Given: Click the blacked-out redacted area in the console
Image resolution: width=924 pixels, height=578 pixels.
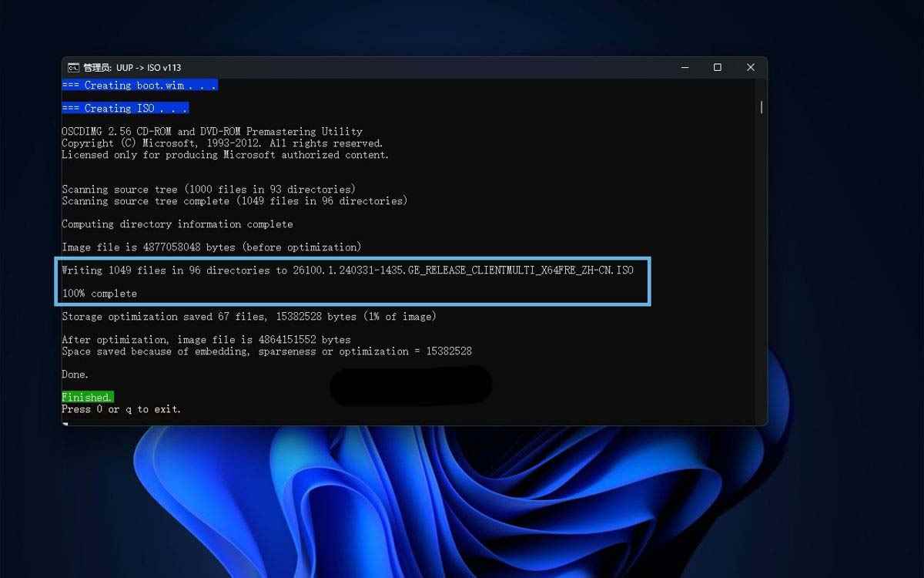Looking at the screenshot, I should pyautogui.click(x=410, y=385).
